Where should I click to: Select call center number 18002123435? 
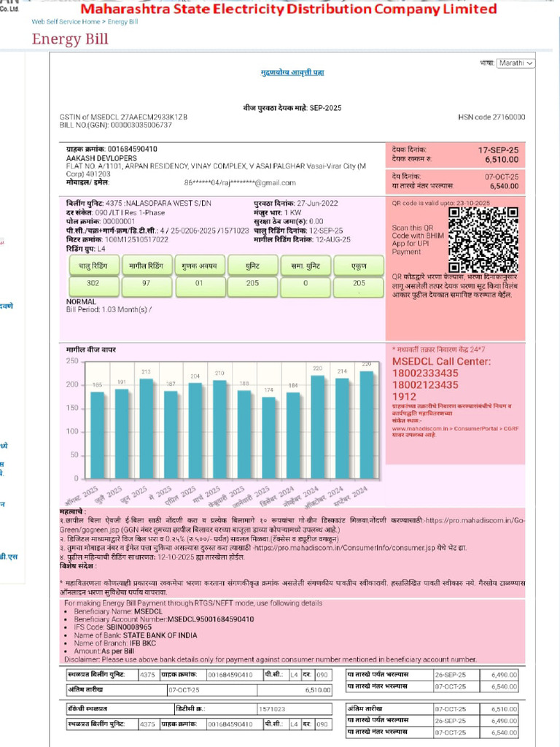[425, 385]
